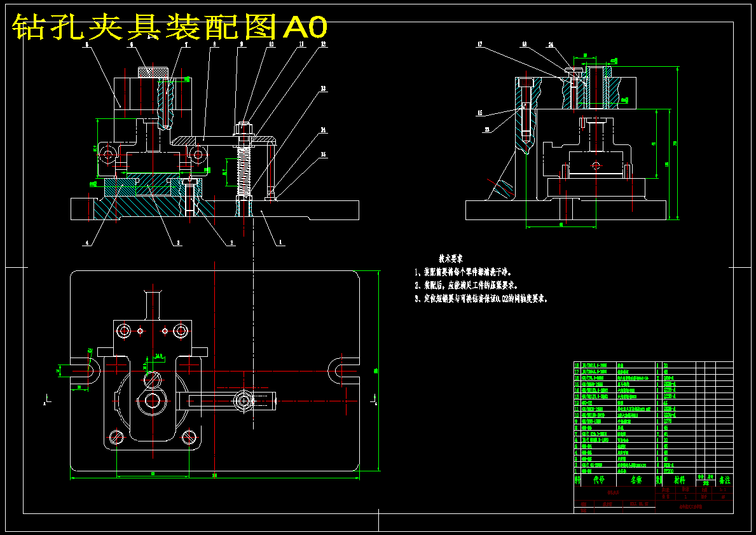Click the hex nut in the top view
Image resolution: width=756 pixels, height=535 pixels.
tap(244, 400)
